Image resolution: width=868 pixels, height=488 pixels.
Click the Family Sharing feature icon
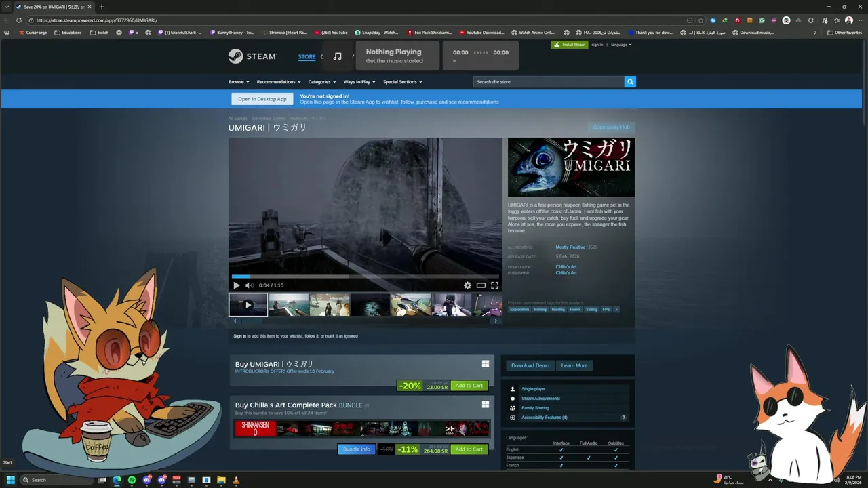[x=513, y=408]
